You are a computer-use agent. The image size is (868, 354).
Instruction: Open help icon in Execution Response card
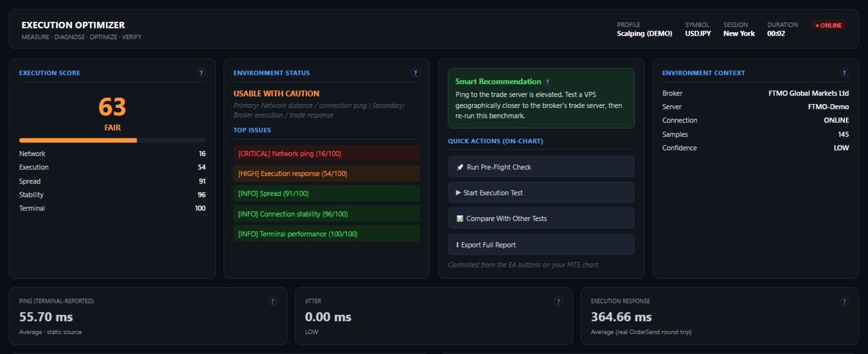click(844, 301)
